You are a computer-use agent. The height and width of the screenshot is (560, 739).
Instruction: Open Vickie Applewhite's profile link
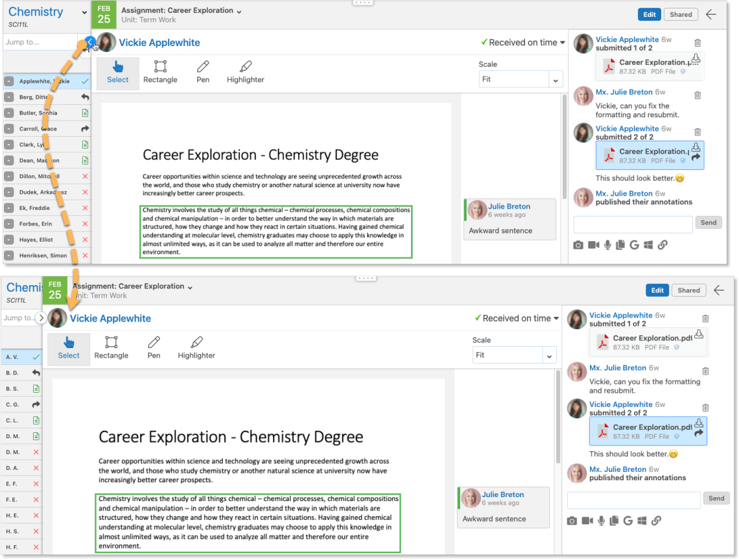click(x=159, y=42)
